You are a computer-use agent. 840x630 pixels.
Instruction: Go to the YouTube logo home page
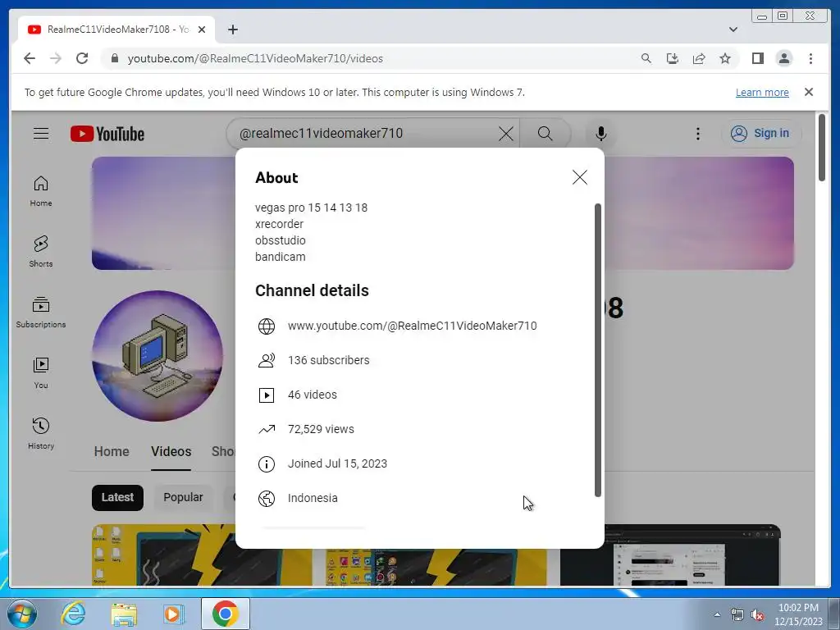107,134
